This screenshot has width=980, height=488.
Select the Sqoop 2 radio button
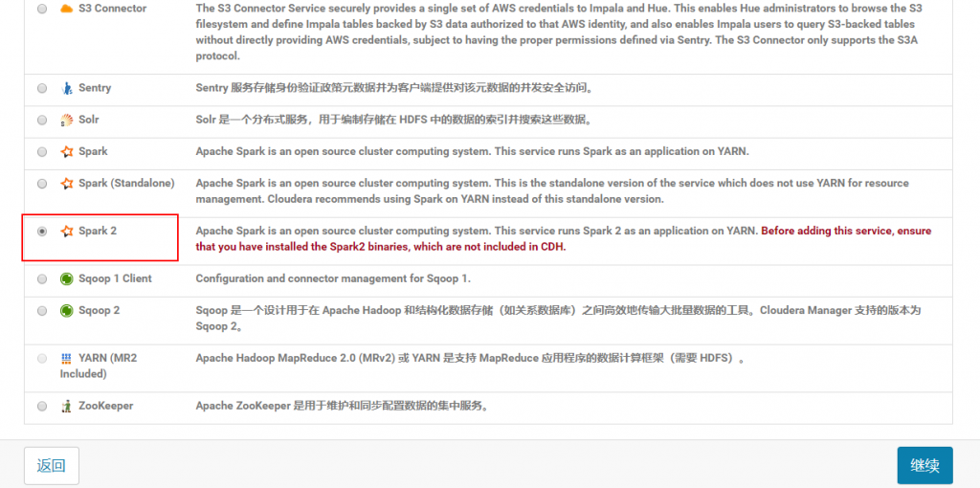pos(42,311)
